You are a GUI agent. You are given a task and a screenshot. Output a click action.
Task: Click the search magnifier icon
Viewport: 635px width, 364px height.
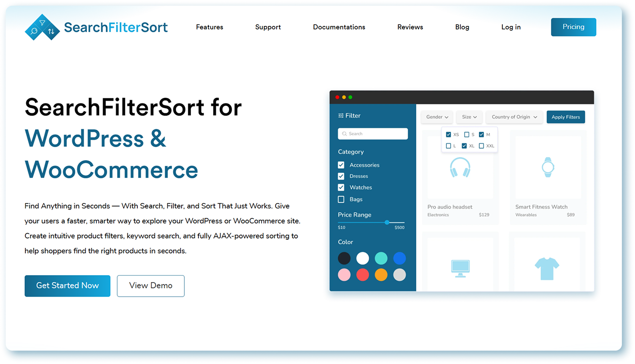(x=345, y=134)
